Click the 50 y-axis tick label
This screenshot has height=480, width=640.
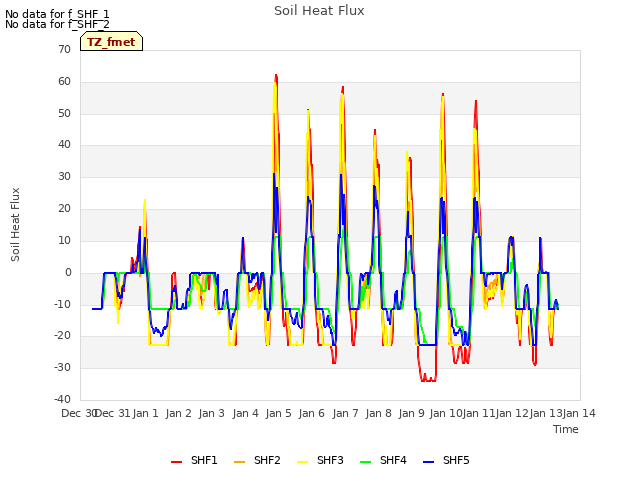(x=64, y=113)
